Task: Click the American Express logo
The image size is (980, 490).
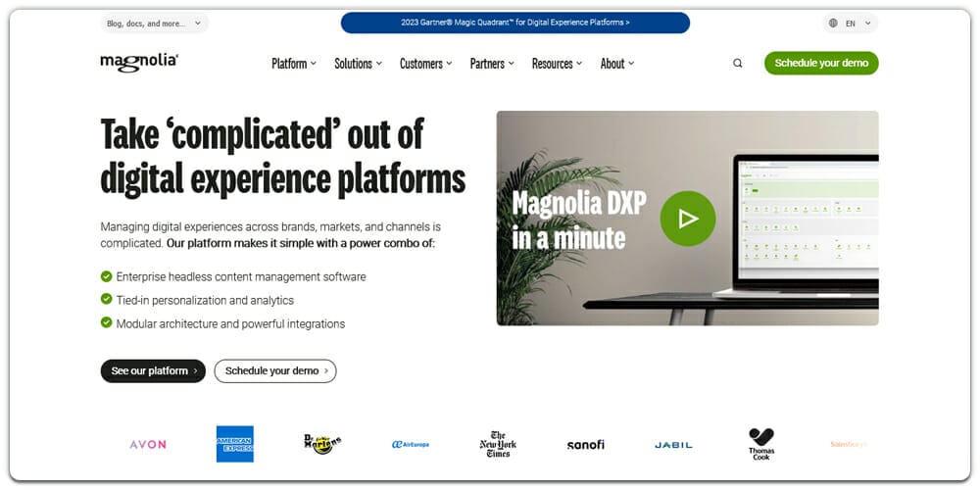Action: (235, 444)
